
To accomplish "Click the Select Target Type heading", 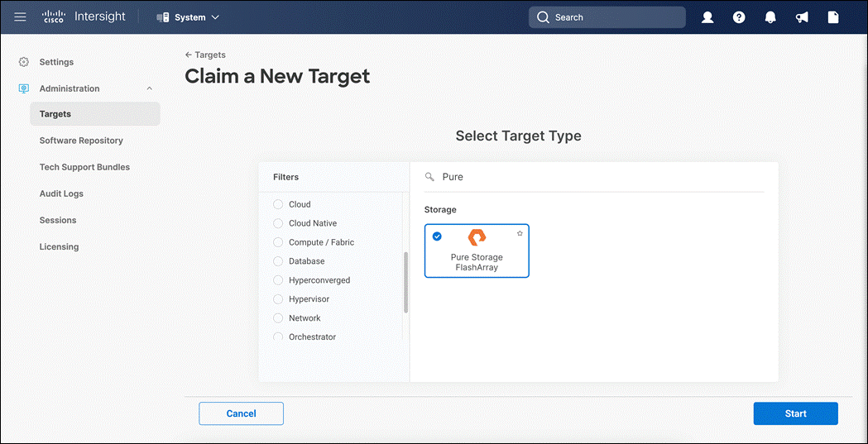I will point(518,136).
